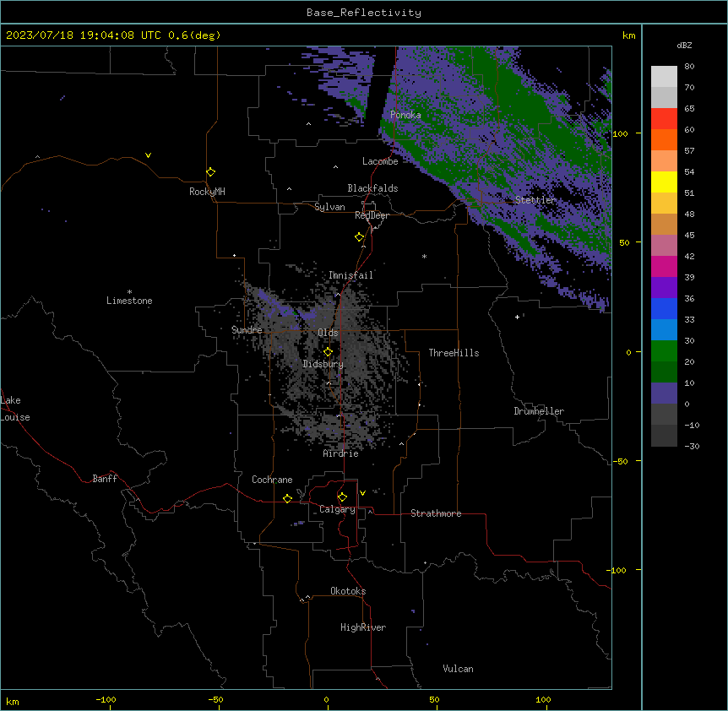Click the Olds city label
Image resolution: width=728 pixels, height=711 pixels.
coord(328,333)
